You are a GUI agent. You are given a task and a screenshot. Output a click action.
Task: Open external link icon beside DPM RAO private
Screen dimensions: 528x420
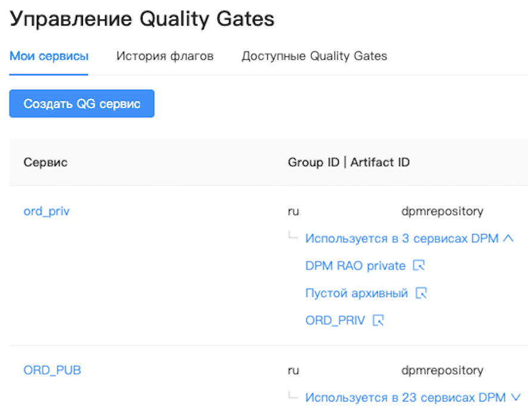pyautogui.click(x=419, y=266)
